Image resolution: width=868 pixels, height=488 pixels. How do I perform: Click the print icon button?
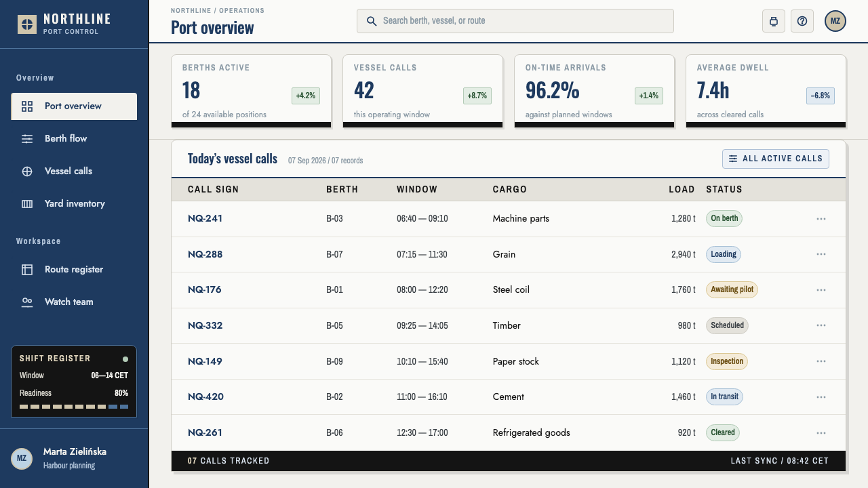(774, 21)
